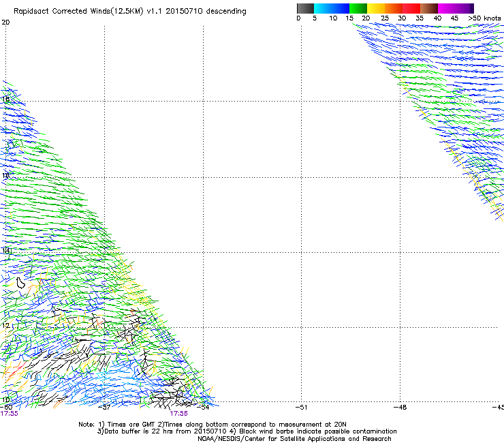Click the '>50 knots' legend label
The image size is (504, 443).
pyautogui.click(x=484, y=18)
